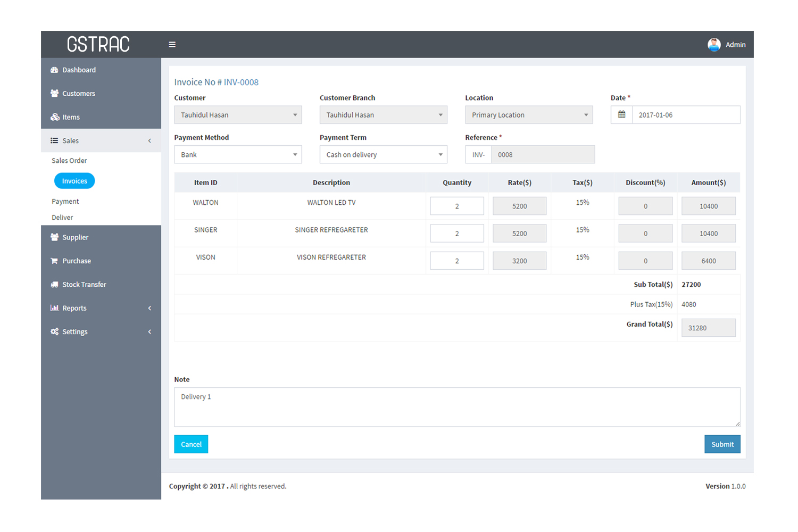Screen dimensions: 798x532
Task: Click the date field 2017-01-06
Action: (x=686, y=115)
